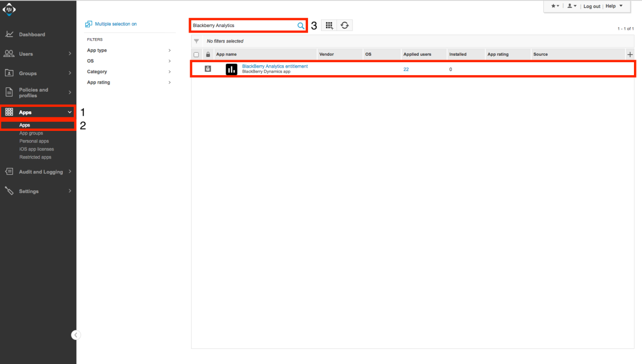Expand the Settings submenu chevron

(x=70, y=191)
